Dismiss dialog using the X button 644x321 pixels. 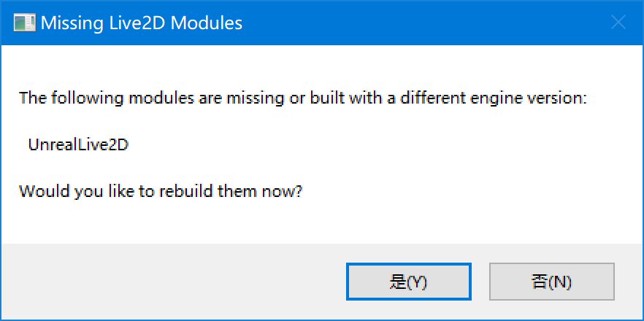(618, 23)
